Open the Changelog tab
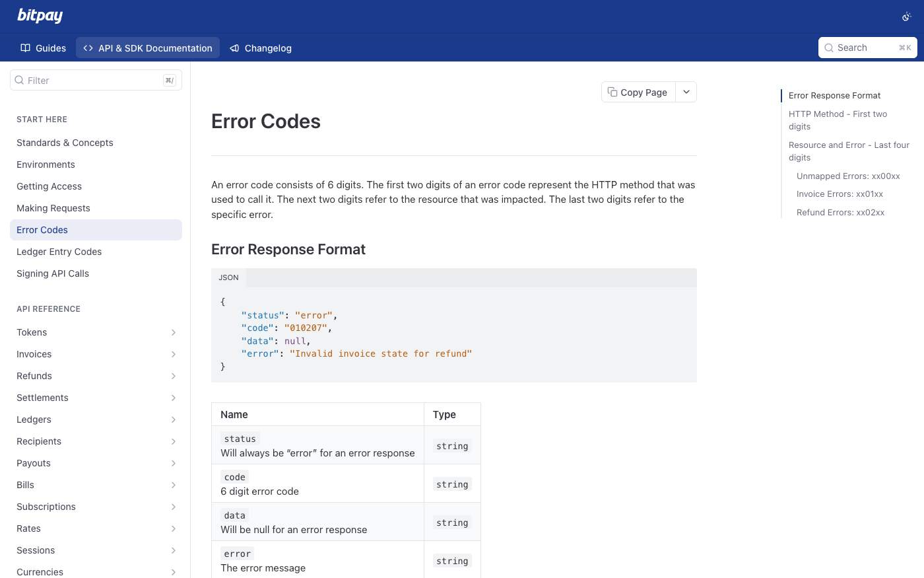Screen dimensions: 924x578 pyautogui.click(x=261, y=48)
